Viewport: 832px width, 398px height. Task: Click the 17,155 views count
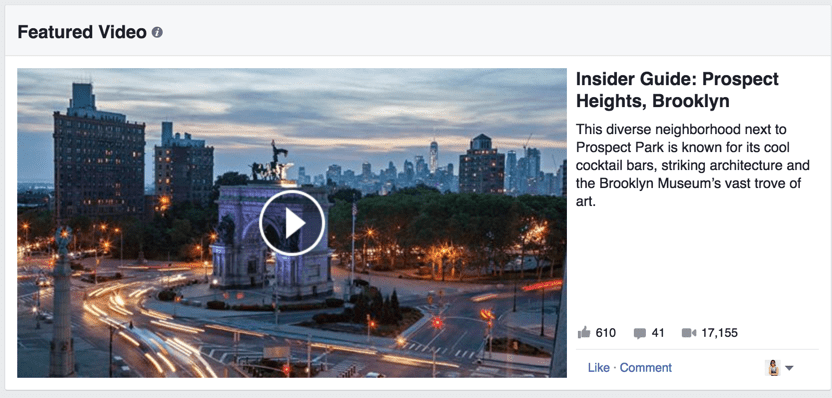pyautogui.click(x=720, y=333)
